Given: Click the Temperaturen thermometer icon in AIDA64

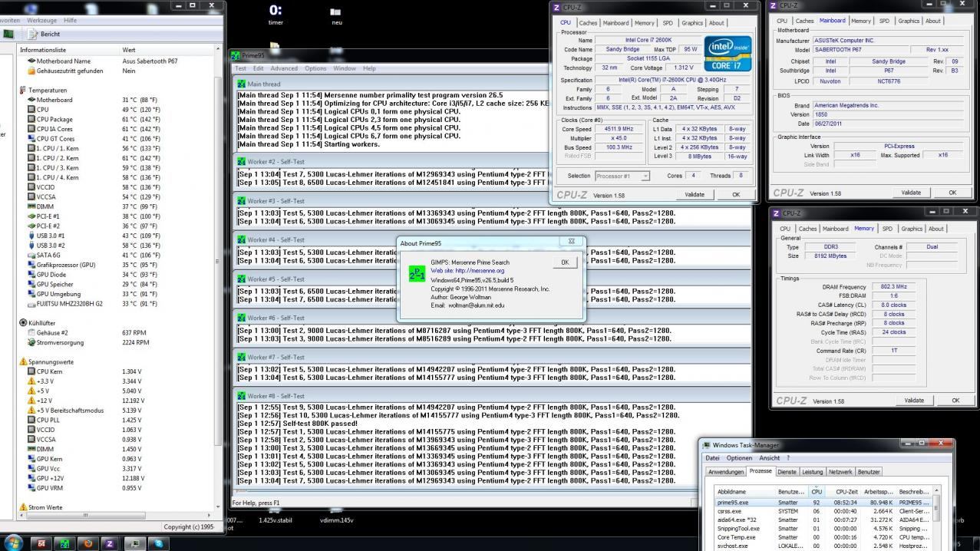Looking at the screenshot, I should pyautogui.click(x=22, y=90).
